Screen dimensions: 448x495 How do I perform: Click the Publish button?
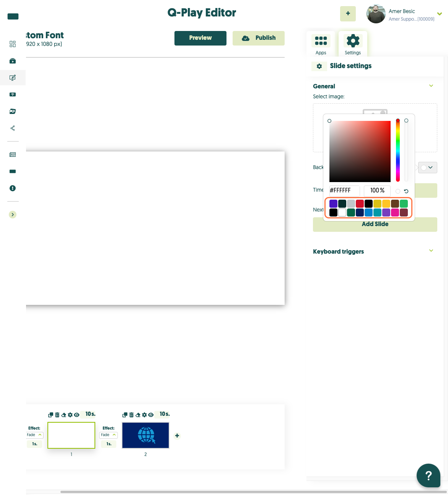(259, 38)
